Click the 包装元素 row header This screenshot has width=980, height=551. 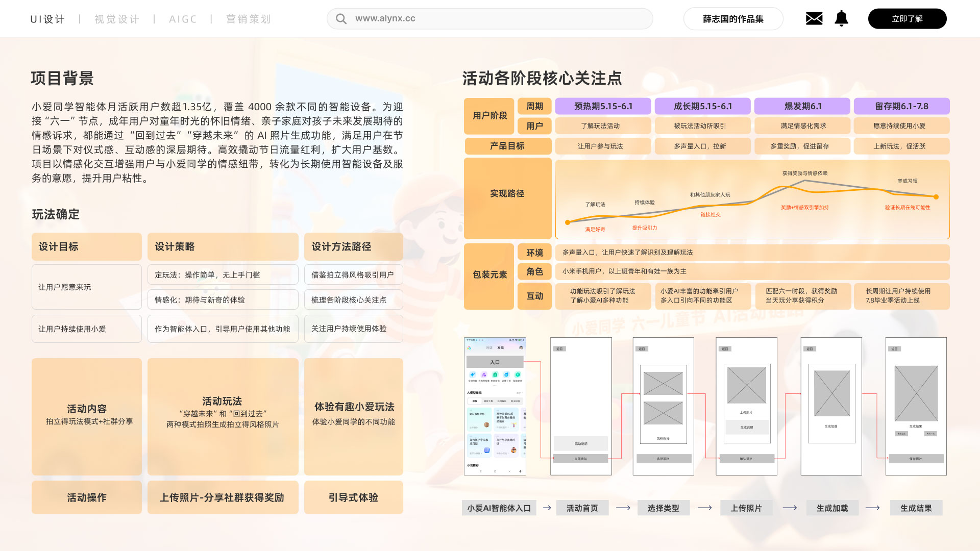click(489, 276)
